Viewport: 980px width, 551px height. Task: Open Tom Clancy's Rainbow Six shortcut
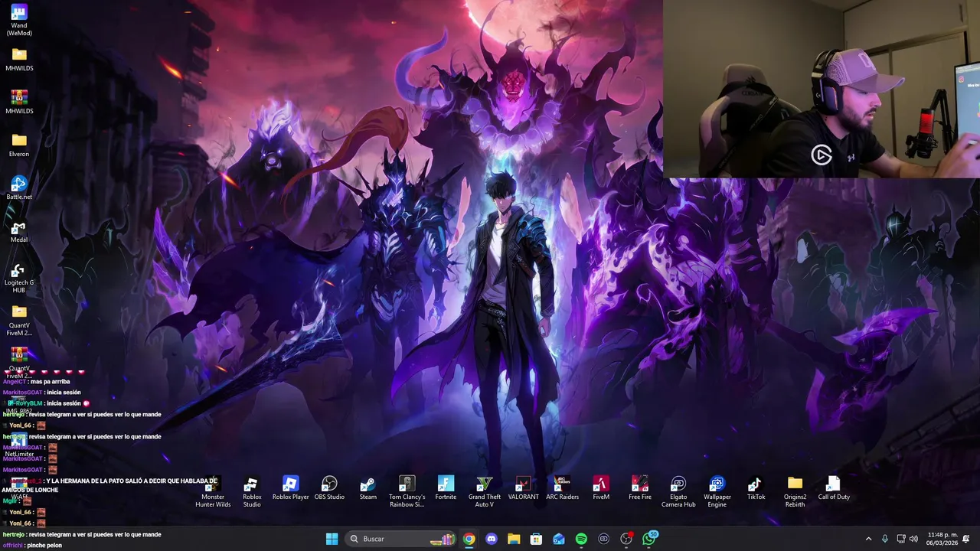(407, 491)
